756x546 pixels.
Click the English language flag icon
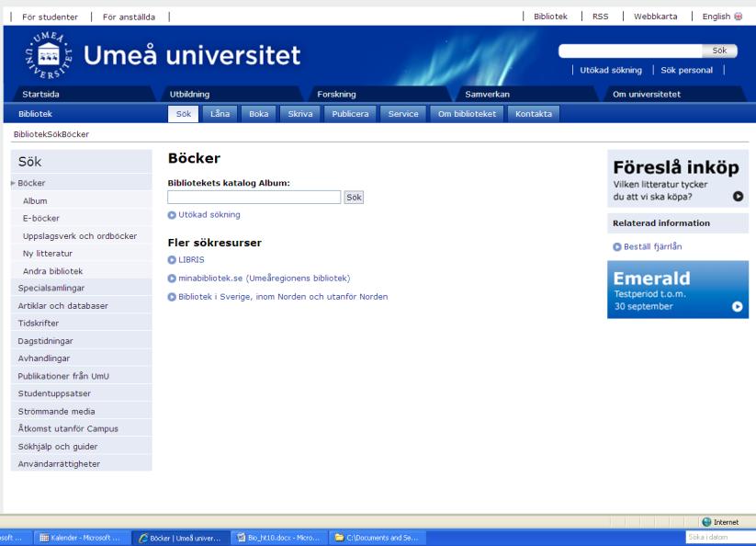click(x=739, y=17)
